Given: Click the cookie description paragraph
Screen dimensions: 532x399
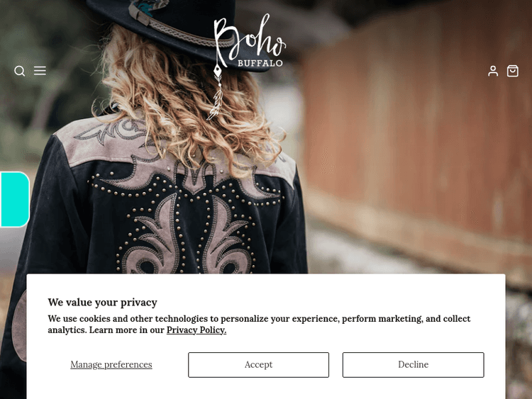Looking at the screenshot, I should pos(259,325).
